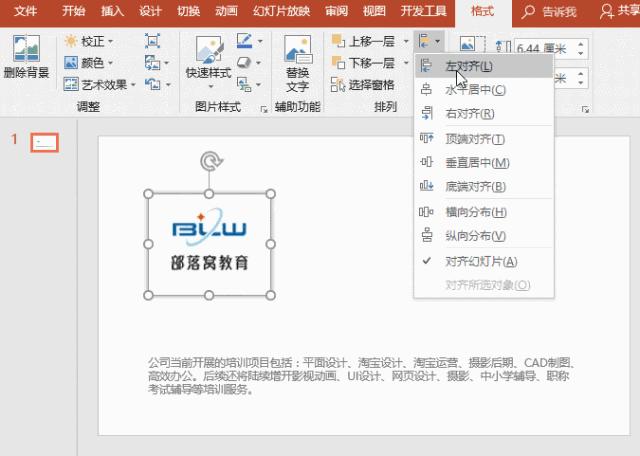The width and height of the screenshot is (640, 456).
Task: Choose Align Middle (垂直居中) option
Action: pos(484,163)
